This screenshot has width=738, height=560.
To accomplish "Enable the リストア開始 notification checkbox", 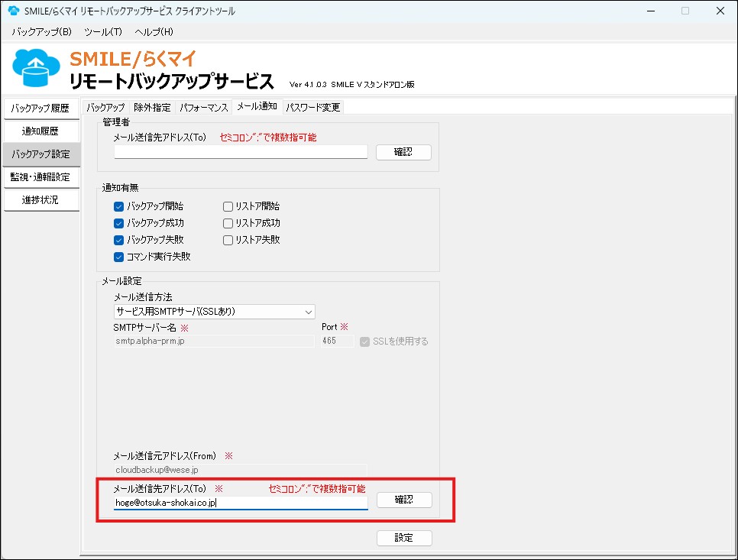I will 227,206.
